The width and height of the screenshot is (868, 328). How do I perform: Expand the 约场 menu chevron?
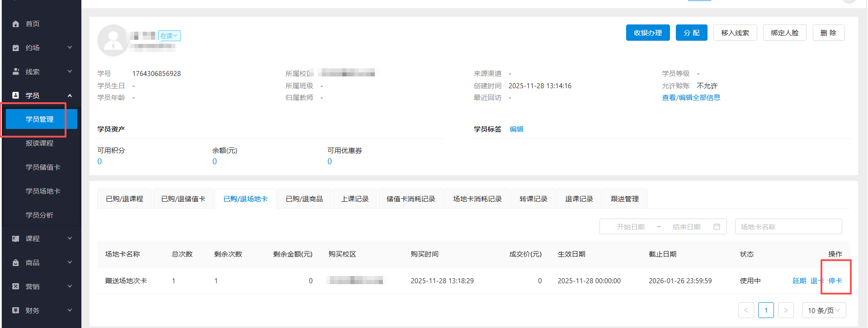coord(70,48)
